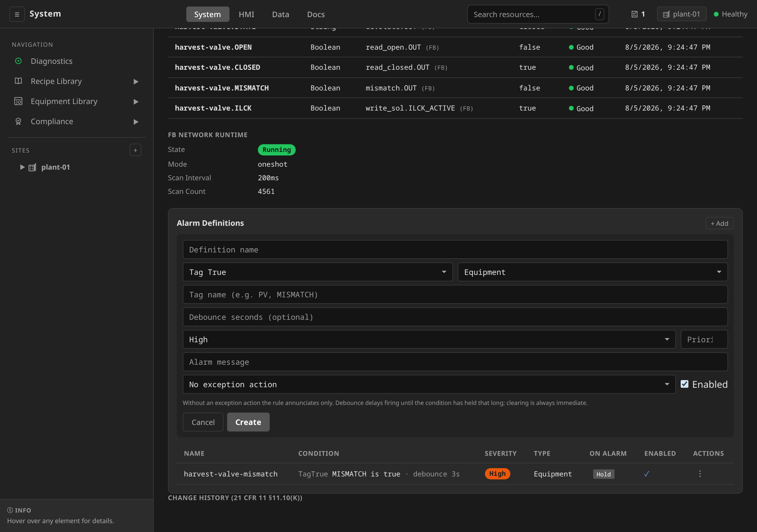The image size is (757, 532).
Task: Open the Diagnostics target icon
Action: tap(18, 61)
